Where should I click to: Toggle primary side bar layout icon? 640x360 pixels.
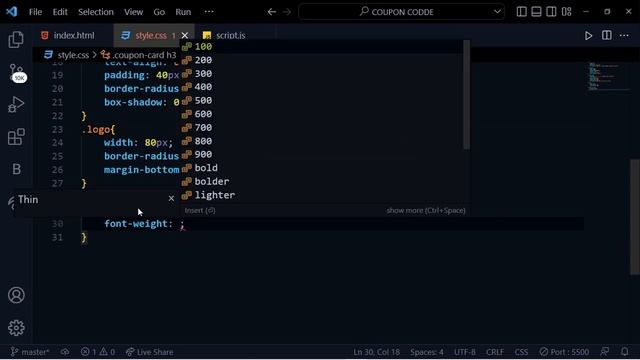[521, 11]
